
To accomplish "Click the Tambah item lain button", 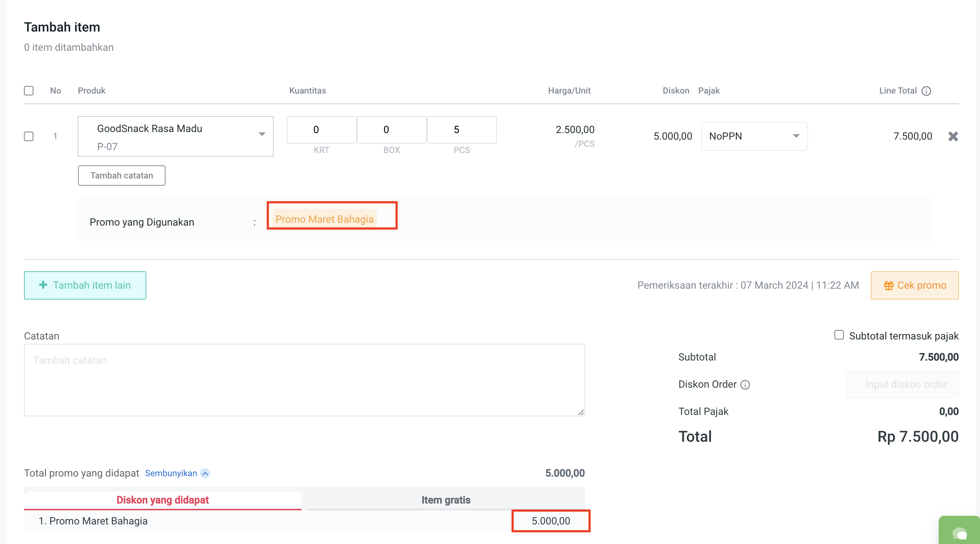I will (85, 285).
